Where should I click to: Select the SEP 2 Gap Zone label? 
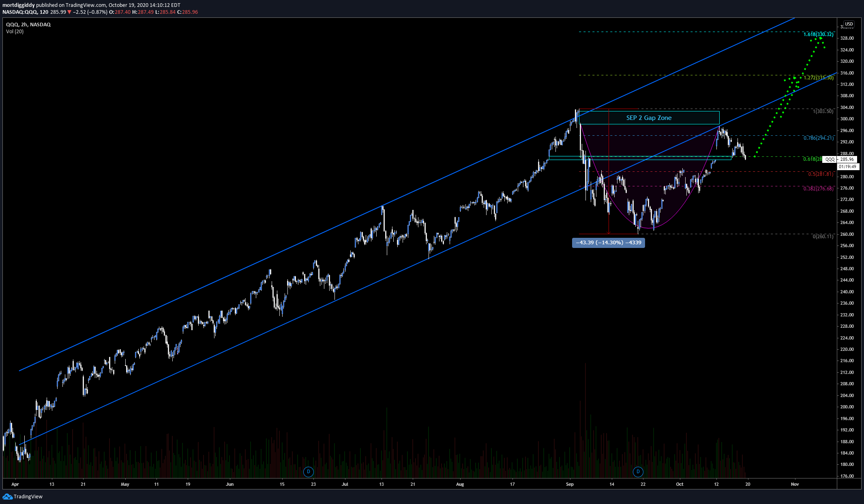pyautogui.click(x=649, y=118)
